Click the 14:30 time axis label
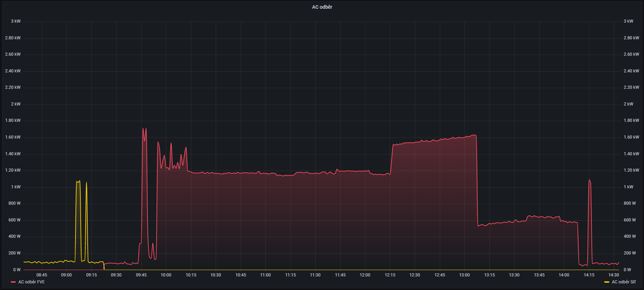Image resolution: width=644 pixels, height=290 pixels. tap(614, 275)
